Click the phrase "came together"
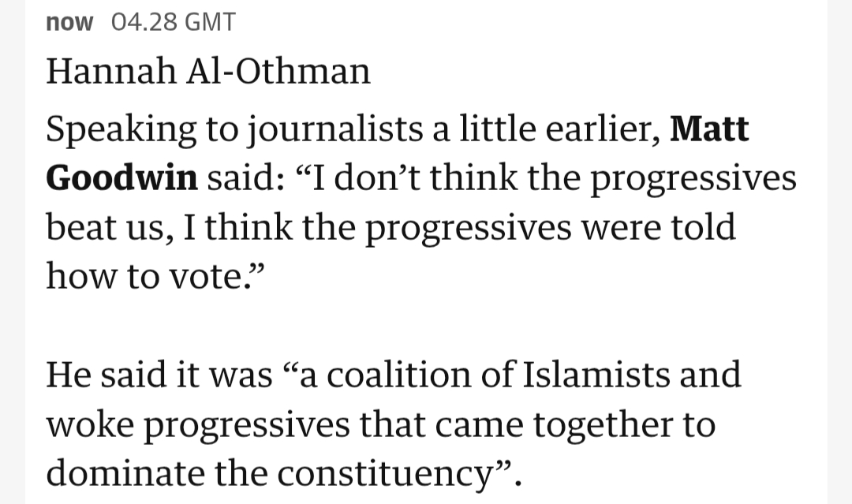The height and width of the screenshot is (504, 852). 564,424
